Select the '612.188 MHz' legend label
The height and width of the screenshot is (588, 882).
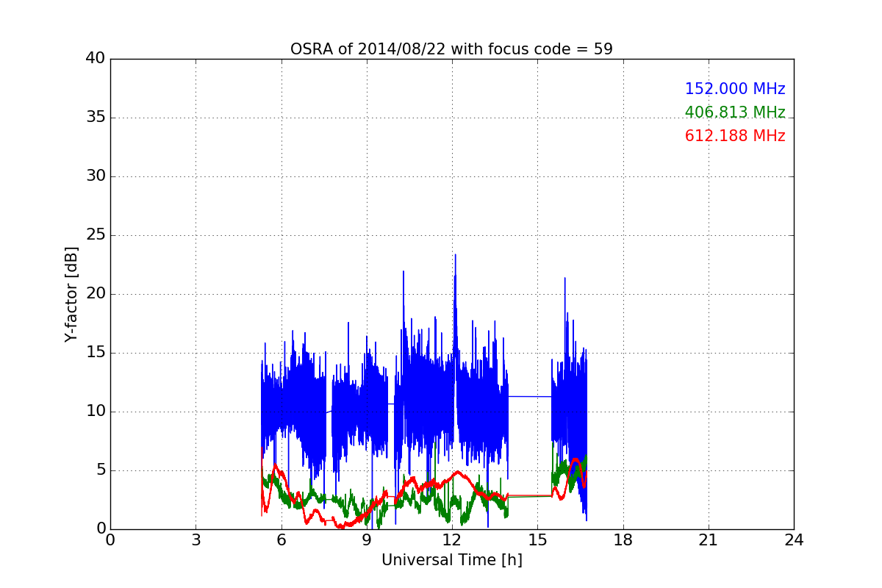pos(735,136)
